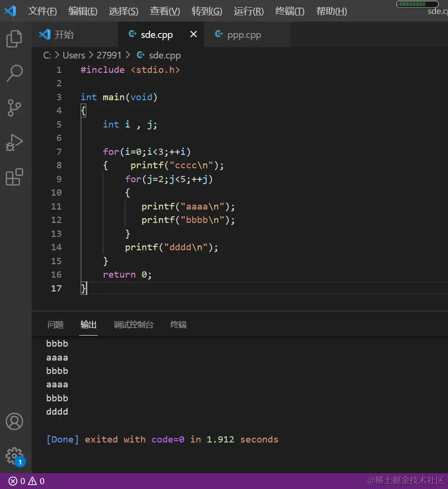
Task: Click line number 7 in gutter
Action: point(59,152)
